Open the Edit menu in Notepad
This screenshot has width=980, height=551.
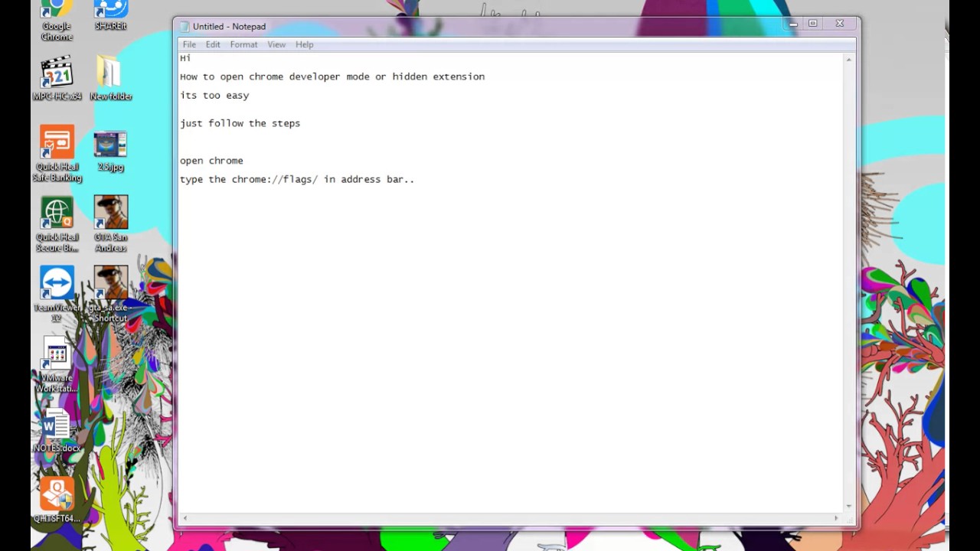213,44
